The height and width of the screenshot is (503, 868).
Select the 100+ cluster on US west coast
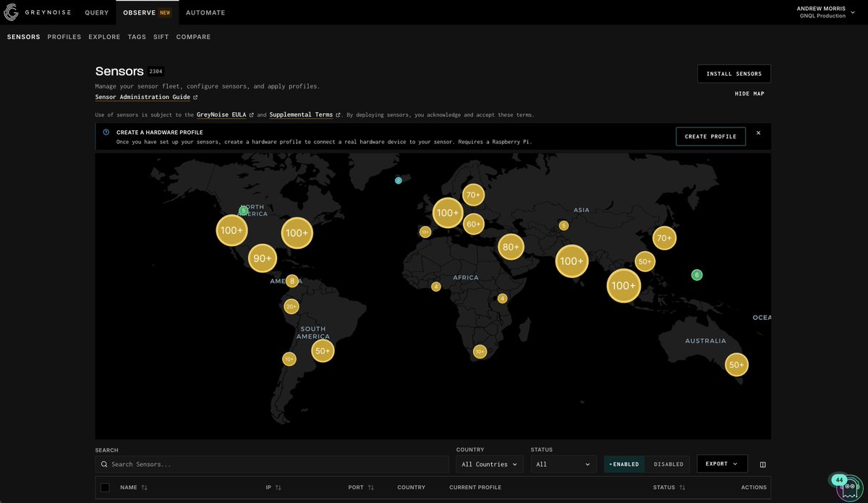[x=231, y=231]
